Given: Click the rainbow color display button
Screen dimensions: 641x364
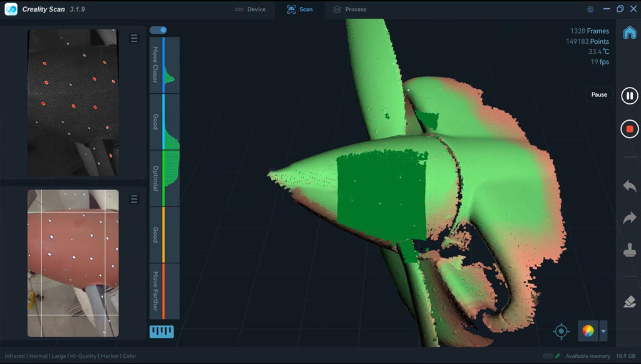Looking at the screenshot, I should pos(588,331).
